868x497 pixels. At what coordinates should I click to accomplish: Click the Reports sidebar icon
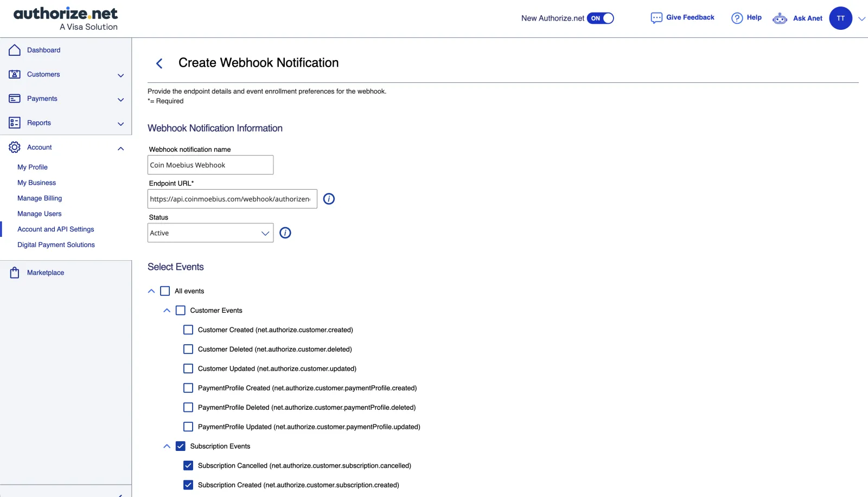tap(15, 123)
